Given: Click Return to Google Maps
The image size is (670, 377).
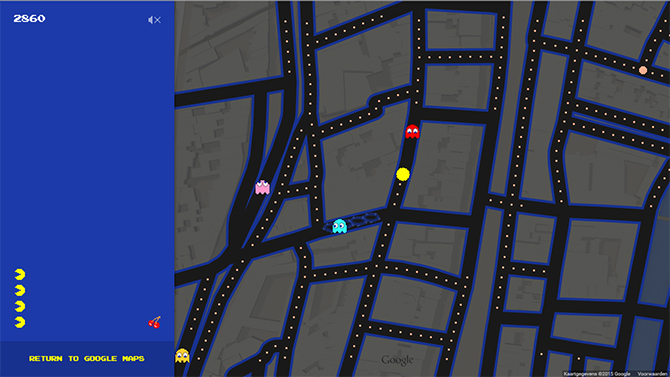Looking at the screenshot, I should click(87, 359).
